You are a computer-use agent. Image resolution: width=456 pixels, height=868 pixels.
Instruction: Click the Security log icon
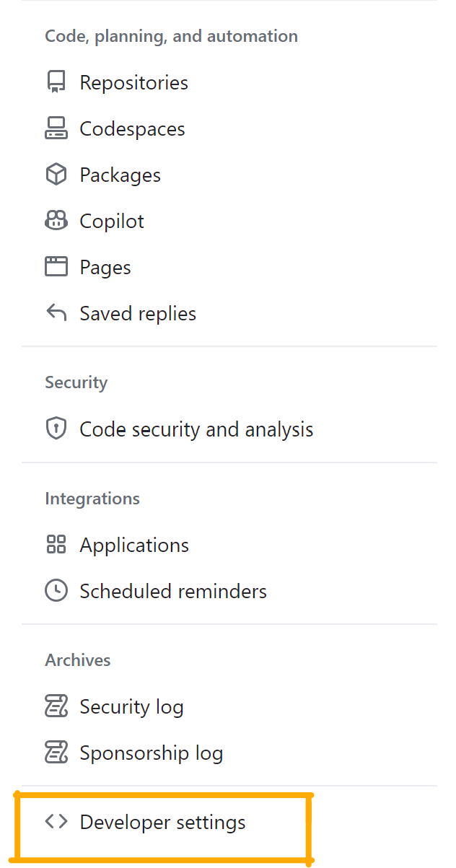[56, 706]
